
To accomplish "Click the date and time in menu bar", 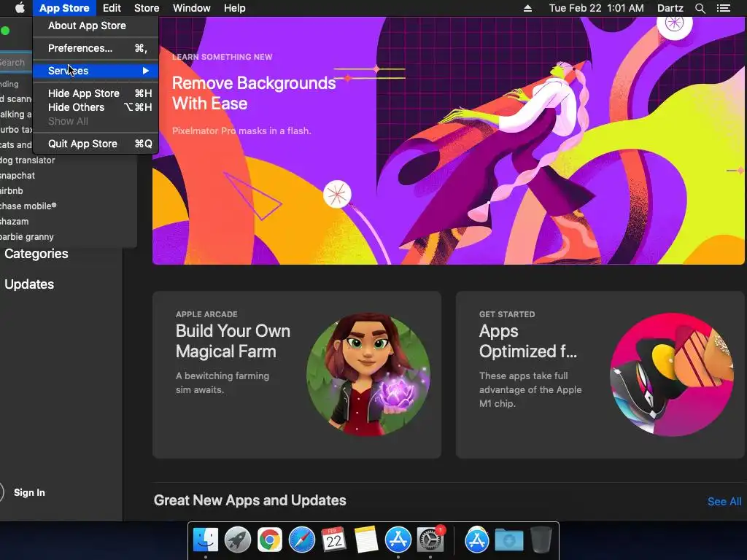I will [x=596, y=8].
